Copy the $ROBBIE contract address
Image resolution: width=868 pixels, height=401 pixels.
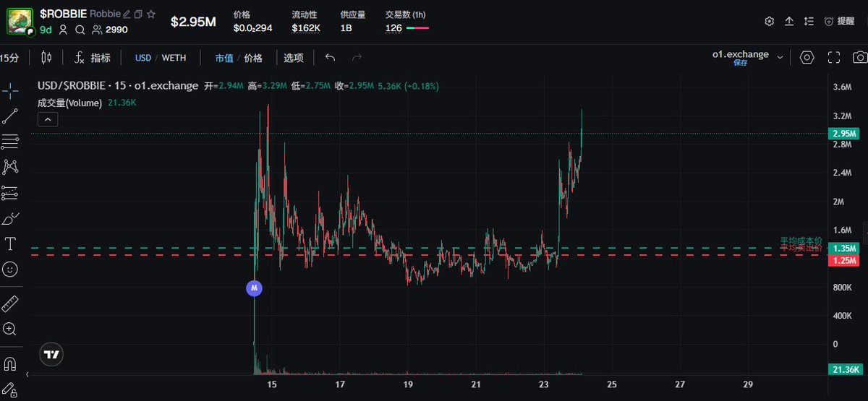tap(138, 14)
